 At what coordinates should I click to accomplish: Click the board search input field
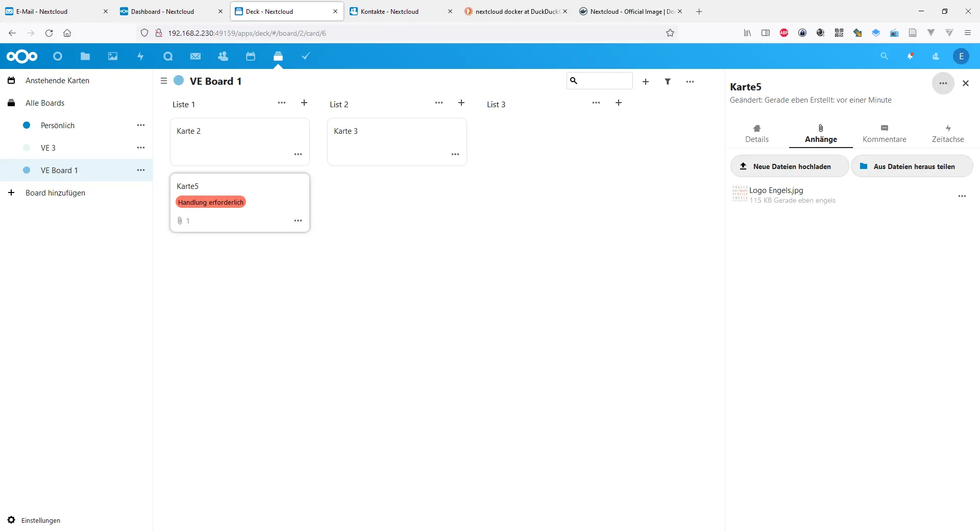(x=600, y=81)
